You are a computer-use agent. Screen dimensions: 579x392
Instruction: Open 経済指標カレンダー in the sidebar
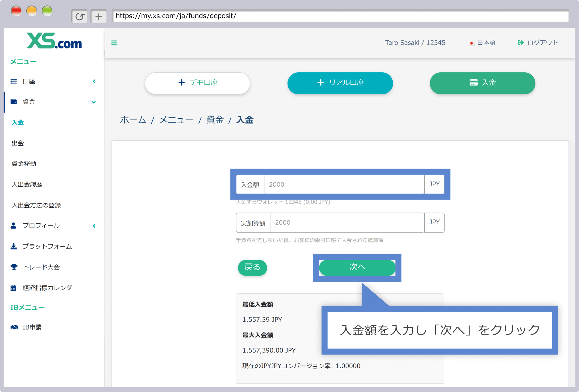pyautogui.click(x=50, y=288)
